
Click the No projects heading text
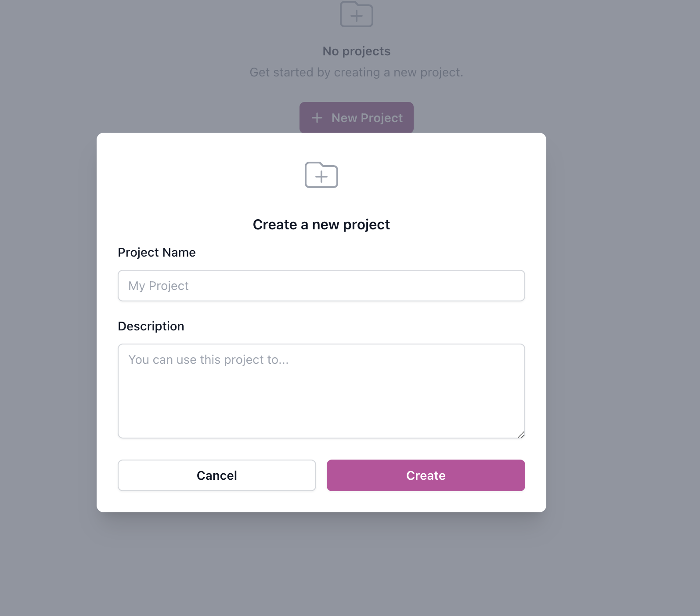[x=356, y=51]
